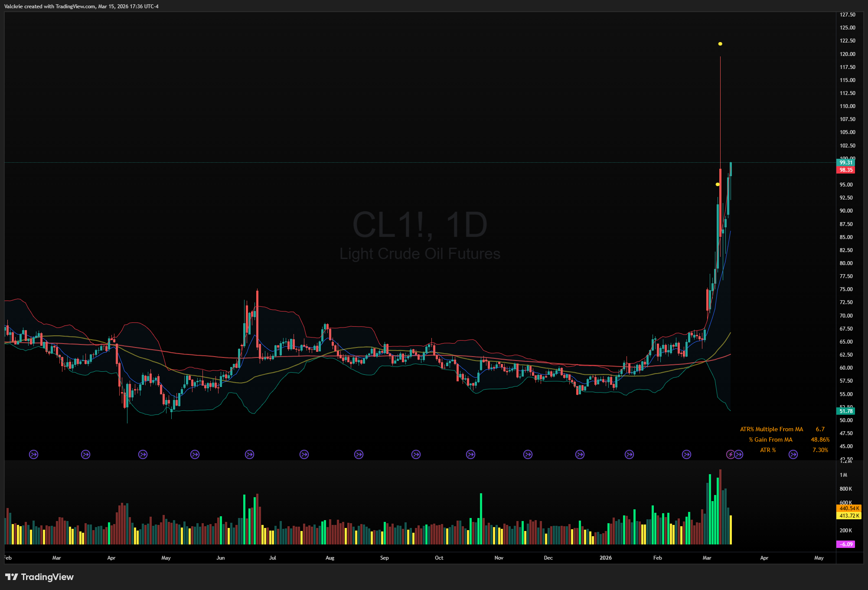The image size is (868, 590).
Task: Click the 2026 label on time axis
Action: [605, 558]
